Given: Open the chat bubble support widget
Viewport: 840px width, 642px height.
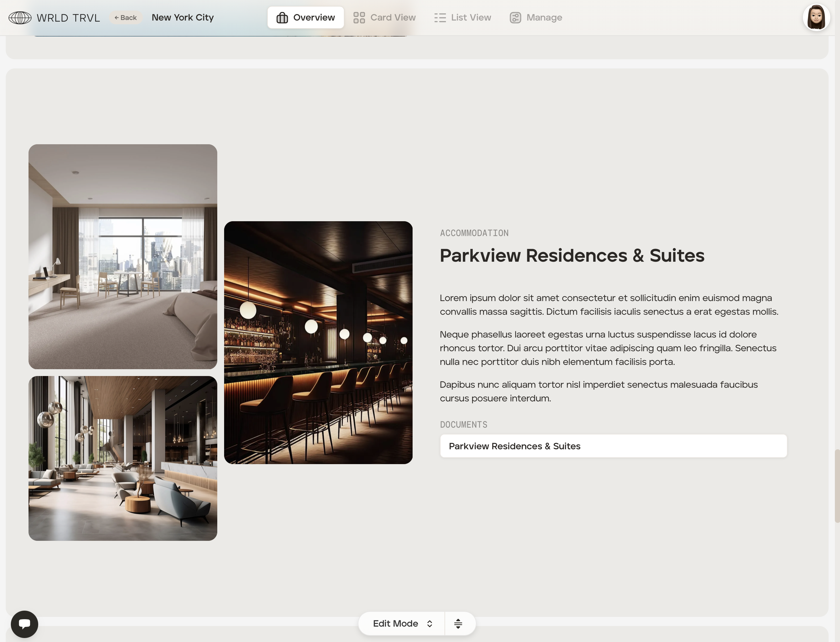Looking at the screenshot, I should point(25,624).
